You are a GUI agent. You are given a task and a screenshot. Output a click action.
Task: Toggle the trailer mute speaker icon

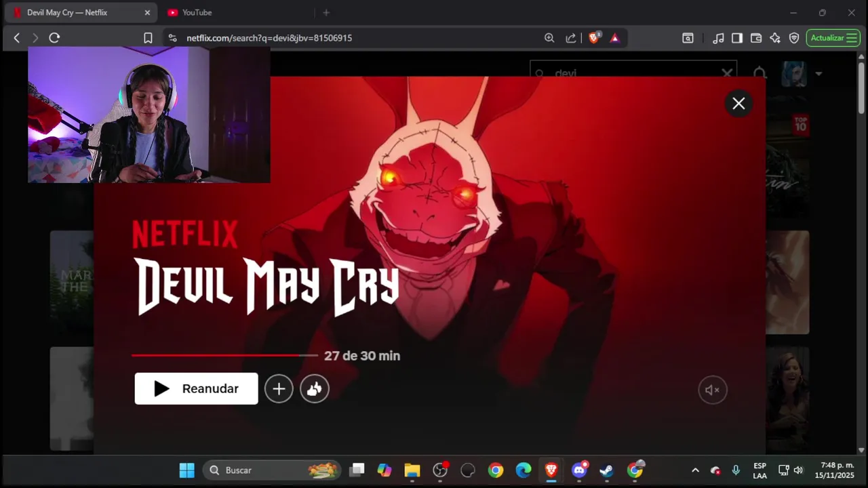click(712, 390)
